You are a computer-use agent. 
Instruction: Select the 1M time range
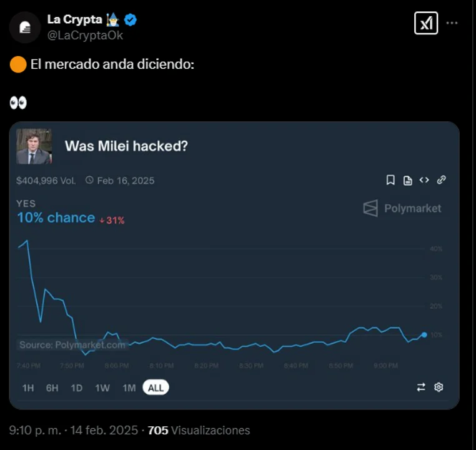click(129, 388)
